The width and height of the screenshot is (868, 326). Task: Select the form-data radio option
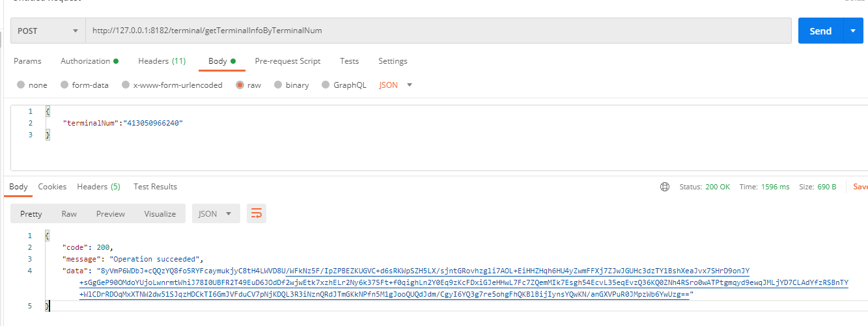point(64,85)
